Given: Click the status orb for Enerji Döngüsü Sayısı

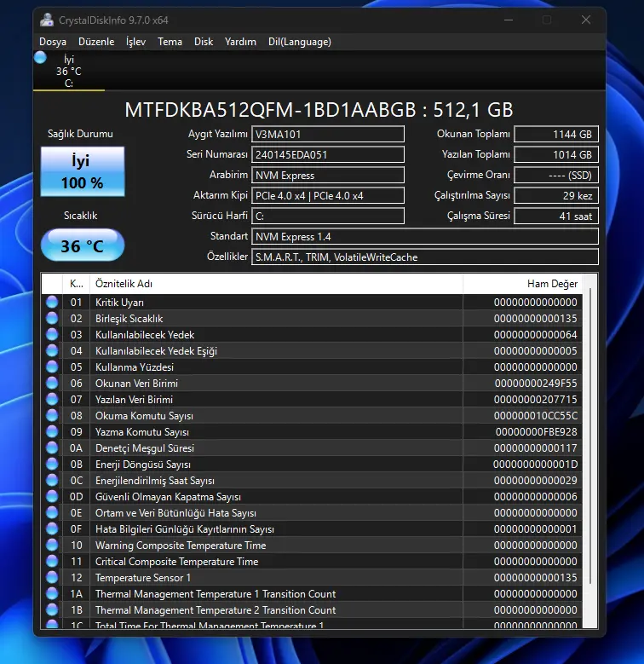Looking at the screenshot, I should (x=52, y=465).
